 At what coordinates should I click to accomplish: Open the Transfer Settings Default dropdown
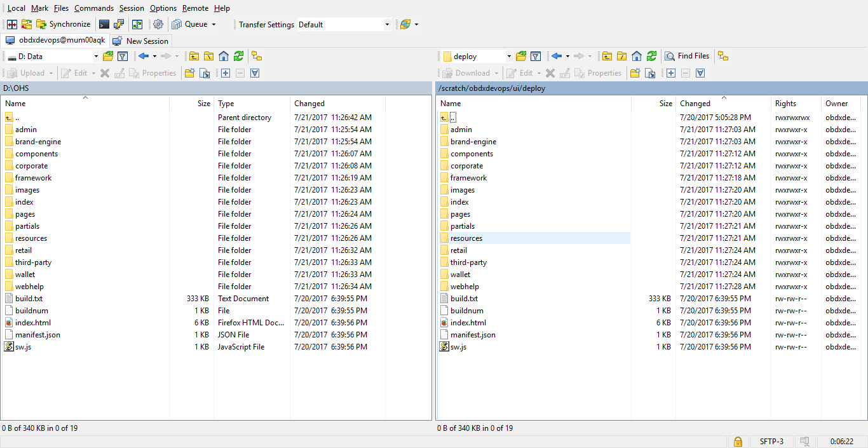388,24
